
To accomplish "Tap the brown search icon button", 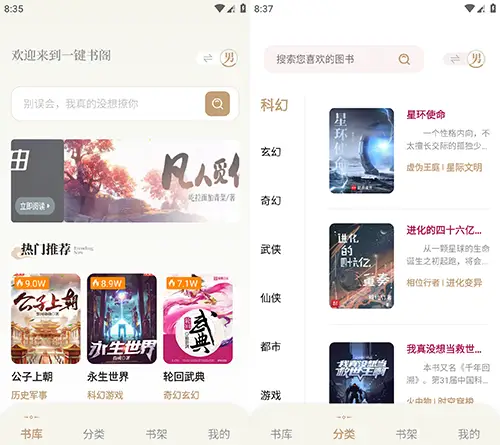I will 217,104.
